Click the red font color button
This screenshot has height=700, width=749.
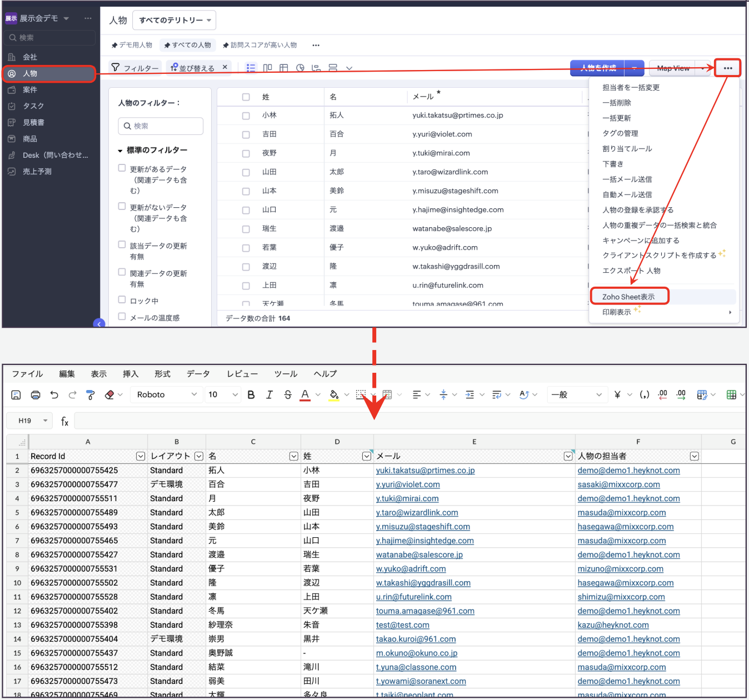[x=305, y=395]
